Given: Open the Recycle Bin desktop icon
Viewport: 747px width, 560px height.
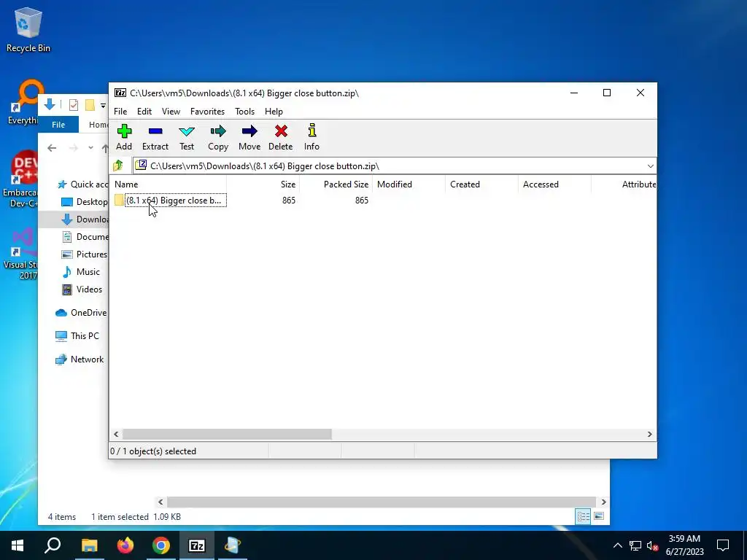Looking at the screenshot, I should pyautogui.click(x=28, y=29).
